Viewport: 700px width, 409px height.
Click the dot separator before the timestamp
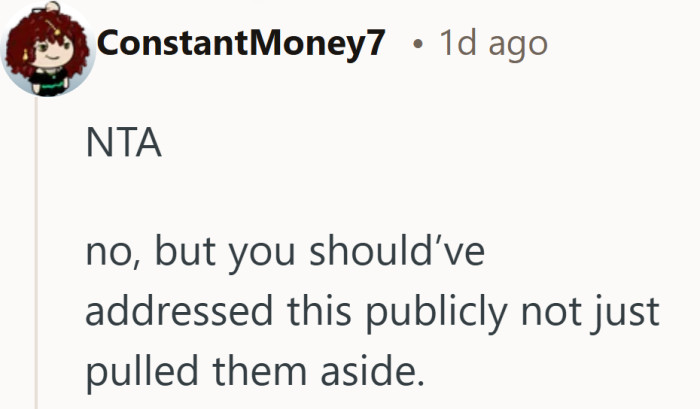(x=417, y=44)
